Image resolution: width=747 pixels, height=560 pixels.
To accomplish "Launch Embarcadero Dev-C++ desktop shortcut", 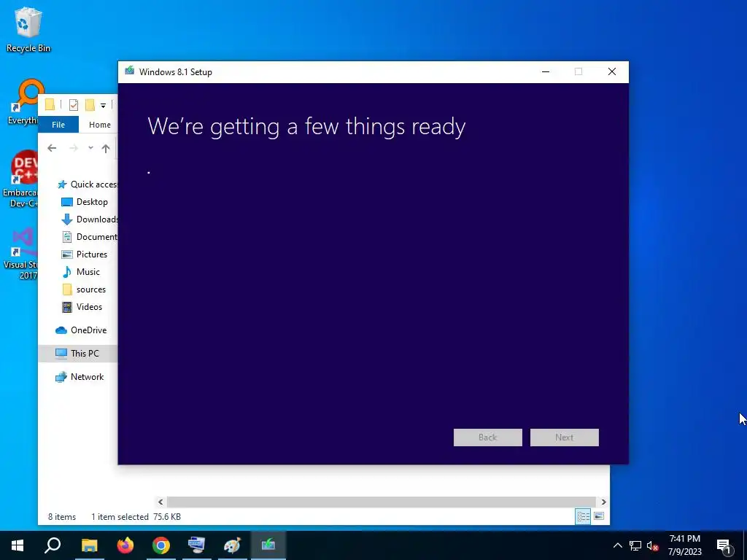I will tap(20, 179).
